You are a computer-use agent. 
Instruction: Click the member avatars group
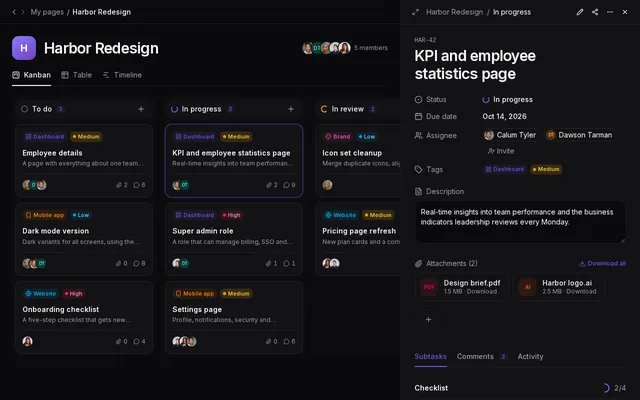[326, 48]
